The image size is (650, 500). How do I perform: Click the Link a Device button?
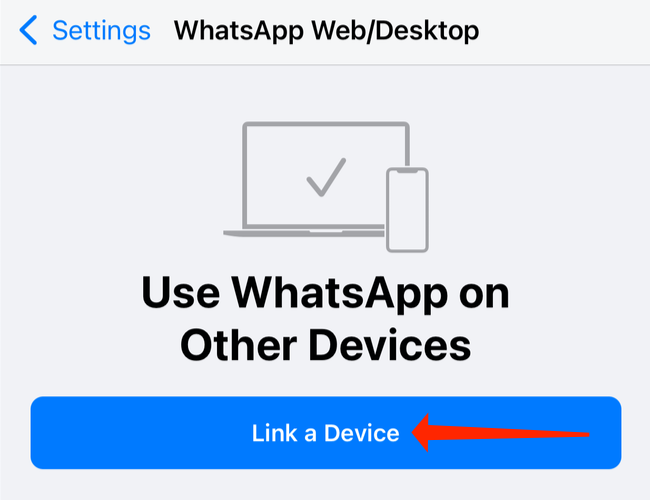pos(326,432)
